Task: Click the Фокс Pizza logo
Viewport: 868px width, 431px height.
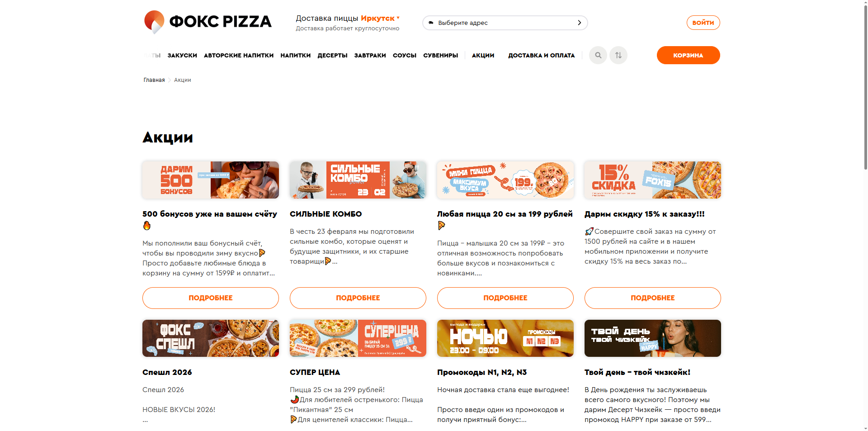Action: pyautogui.click(x=208, y=22)
